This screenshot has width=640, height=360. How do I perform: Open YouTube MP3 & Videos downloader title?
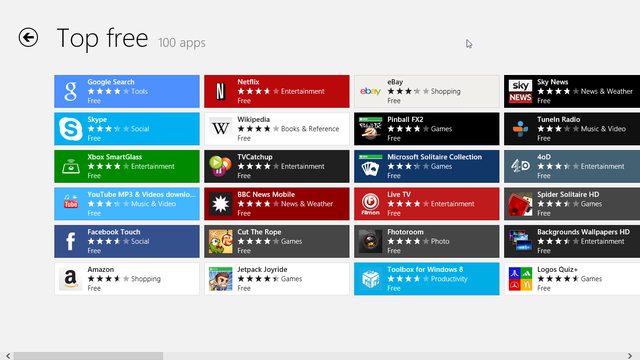(142, 195)
